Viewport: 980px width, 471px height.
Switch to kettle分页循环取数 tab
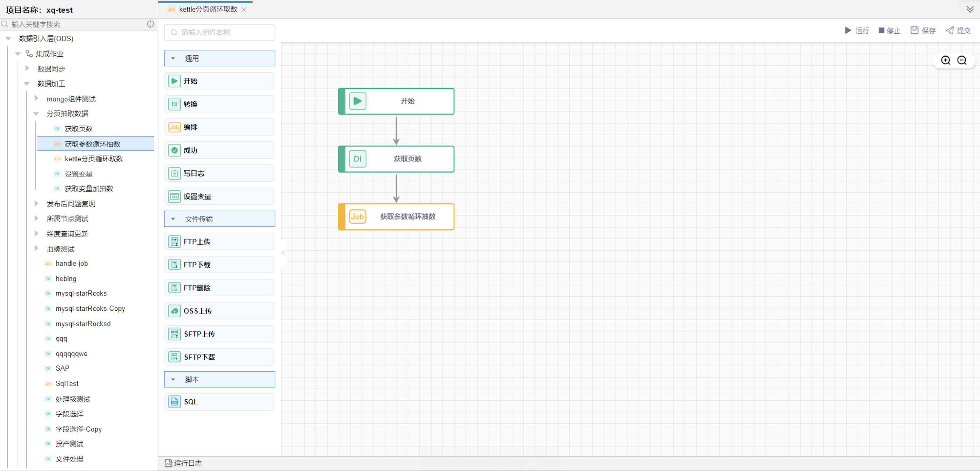tap(208, 9)
